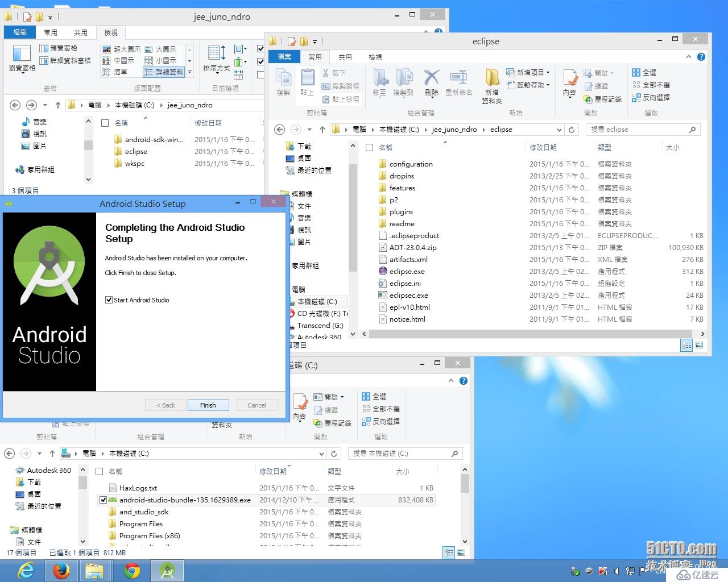Toggle top checkbox in jee_juno_ndro ribbon show/hide
Screen dimensions: 728x582
pos(260,49)
